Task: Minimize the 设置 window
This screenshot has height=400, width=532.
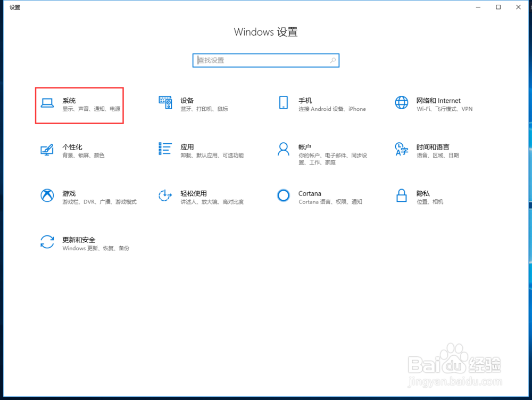Action: (478, 7)
